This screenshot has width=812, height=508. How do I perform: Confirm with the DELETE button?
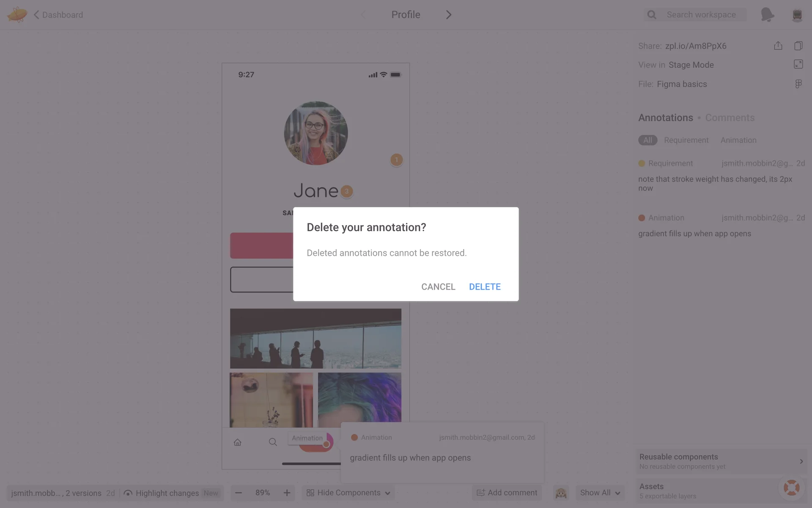click(x=485, y=287)
